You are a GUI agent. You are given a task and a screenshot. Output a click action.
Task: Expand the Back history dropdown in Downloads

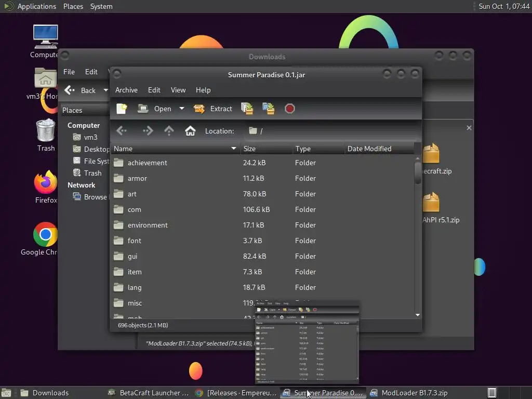click(106, 90)
